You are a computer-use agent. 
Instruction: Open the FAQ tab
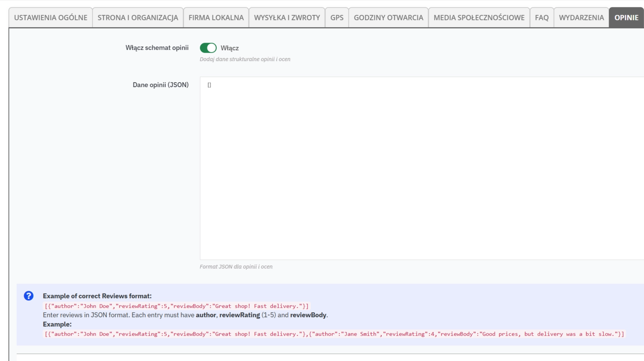point(541,17)
